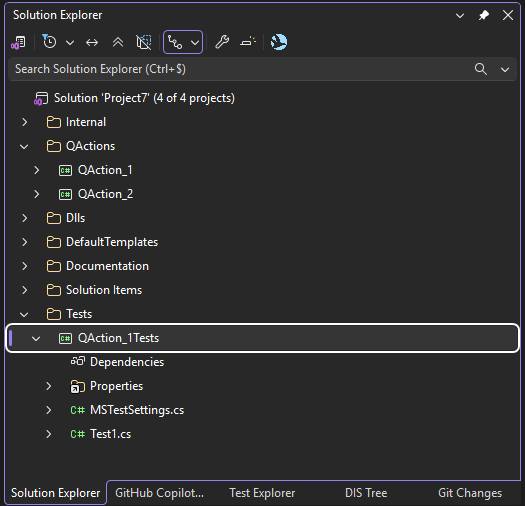Click the search magnifier icon
Image resolution: width=525 pixels, height=506 pixels.
tap(480, 69)
